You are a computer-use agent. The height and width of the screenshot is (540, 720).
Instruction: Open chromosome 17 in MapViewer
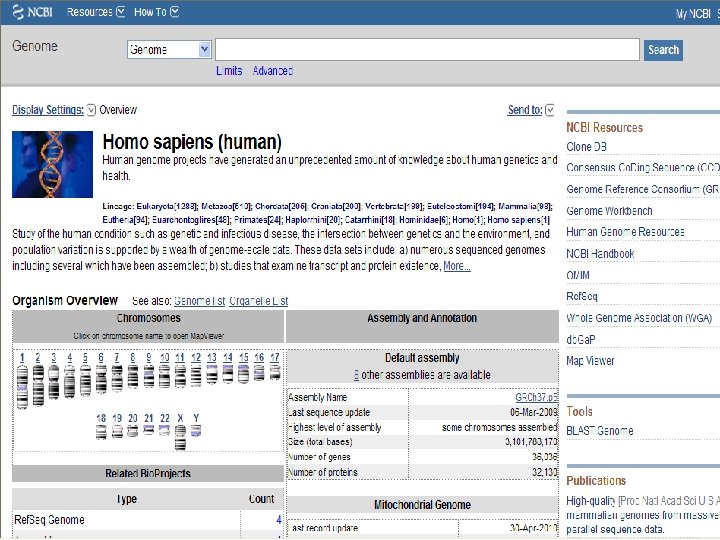[x=275, y=357]
